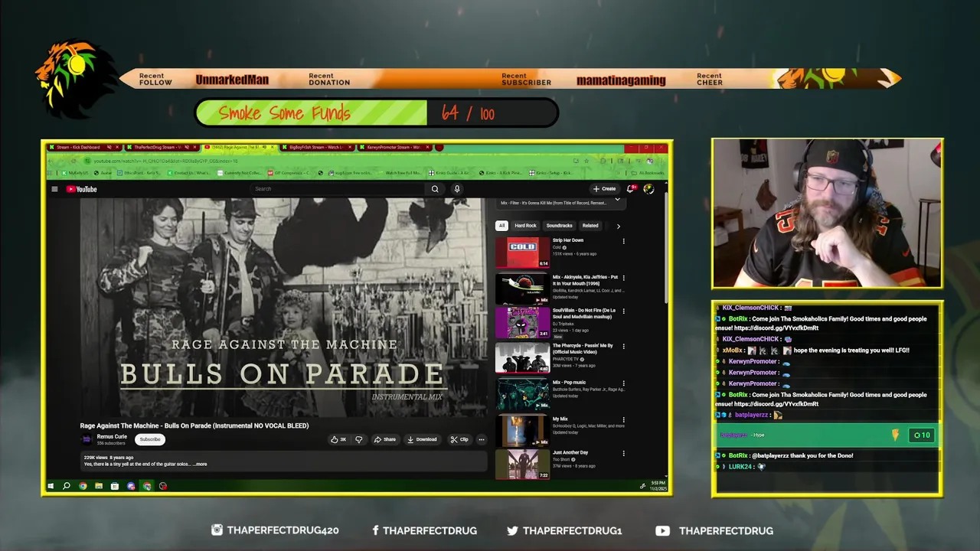The height and width of the screenshot is (551, 980).
Task: Activate voice search microphone icon
Action: coord(457,189)
